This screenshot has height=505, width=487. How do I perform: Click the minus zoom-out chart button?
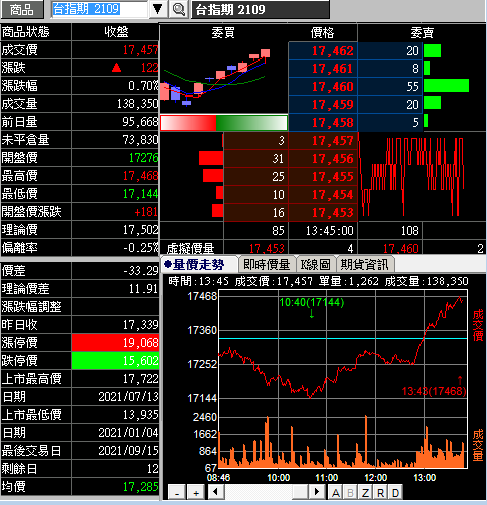pos(177,492)
